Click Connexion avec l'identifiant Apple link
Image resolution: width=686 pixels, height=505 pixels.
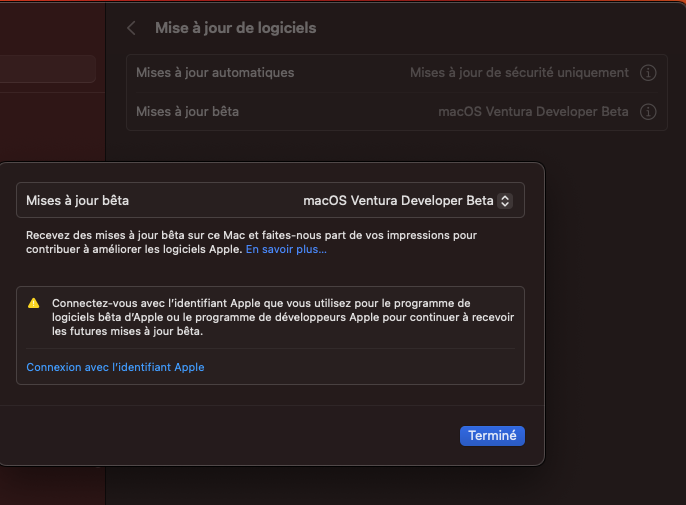(x=115, y=367)
